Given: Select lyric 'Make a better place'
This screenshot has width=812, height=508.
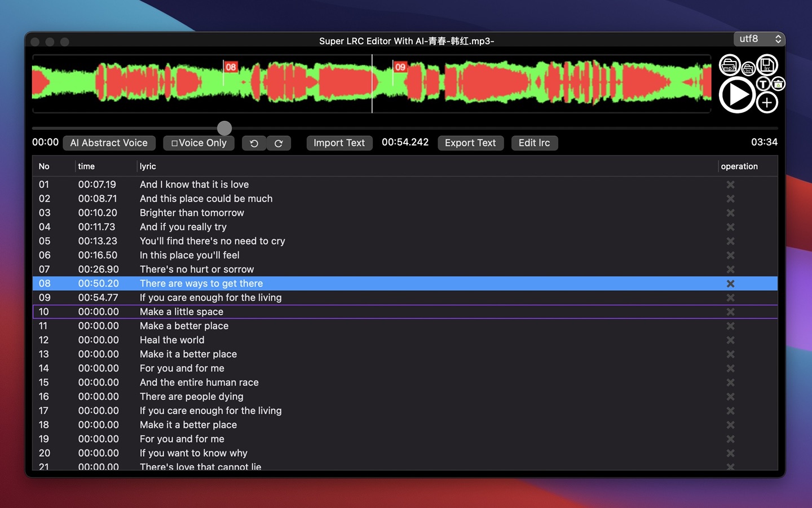Looking at the screenshot, I should tap(184, 326).
